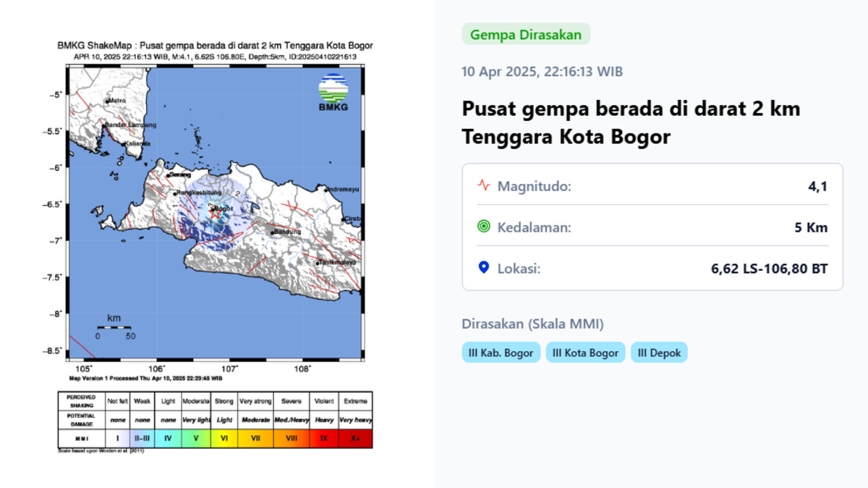This screenshot has height=488, width=868.
Task: Click the yellow MMI VI legend swatch
Action: (224, 439)
